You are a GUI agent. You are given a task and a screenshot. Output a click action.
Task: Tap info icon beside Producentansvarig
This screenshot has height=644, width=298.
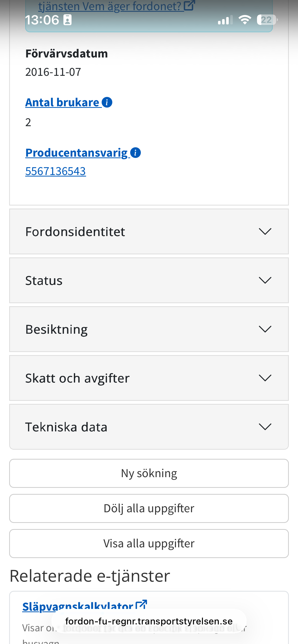136,153
